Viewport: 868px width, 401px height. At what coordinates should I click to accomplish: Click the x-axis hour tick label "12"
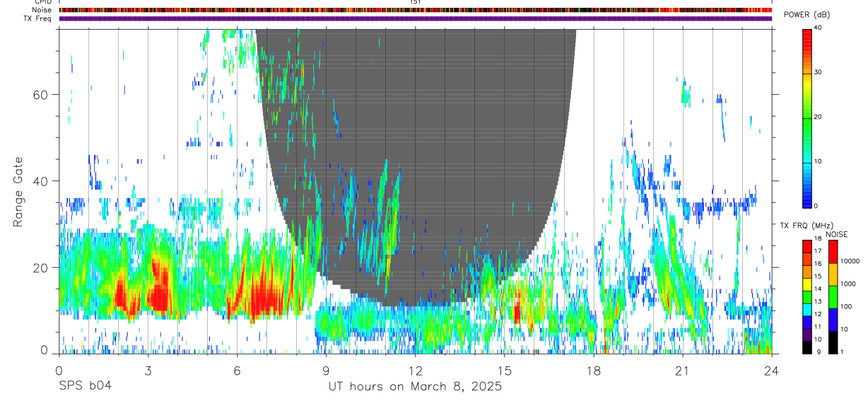pos(415,371)
